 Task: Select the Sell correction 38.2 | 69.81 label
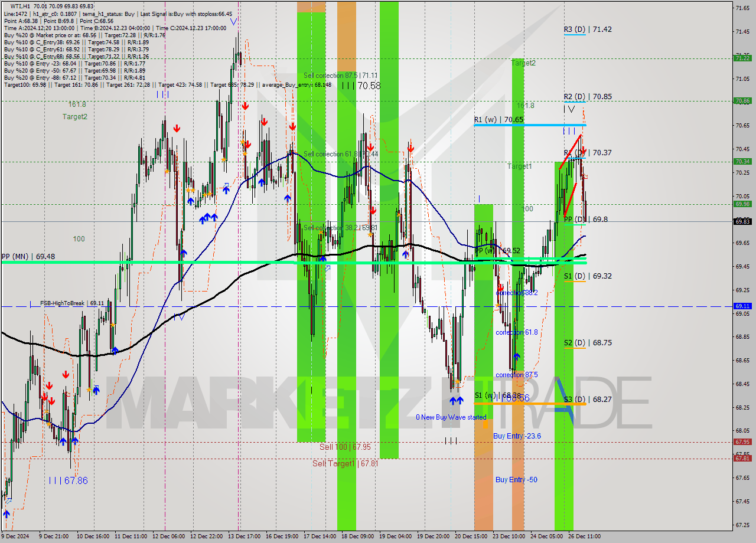tap(340, 227)
